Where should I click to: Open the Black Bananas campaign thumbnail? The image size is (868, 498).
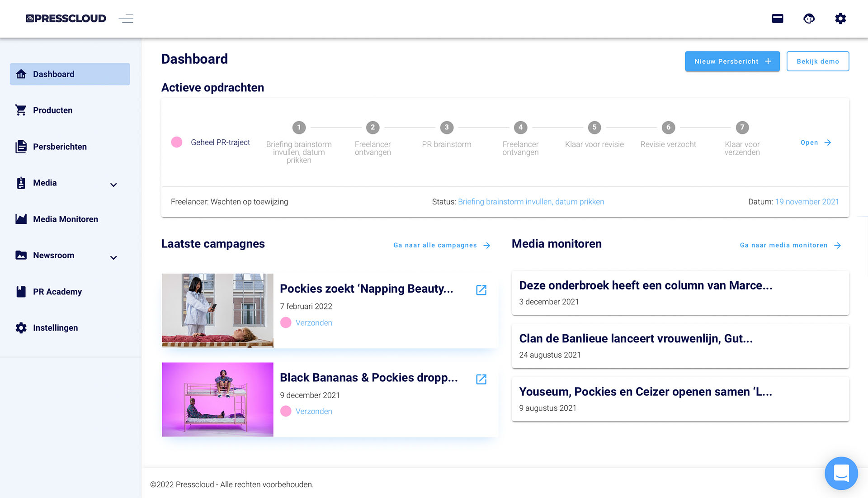[217, 399]
